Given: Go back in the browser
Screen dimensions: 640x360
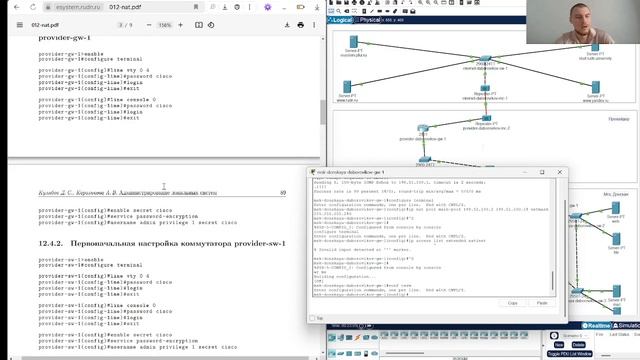Looking at the screenshot, I should pyautogui.click(x=16, y=7).
